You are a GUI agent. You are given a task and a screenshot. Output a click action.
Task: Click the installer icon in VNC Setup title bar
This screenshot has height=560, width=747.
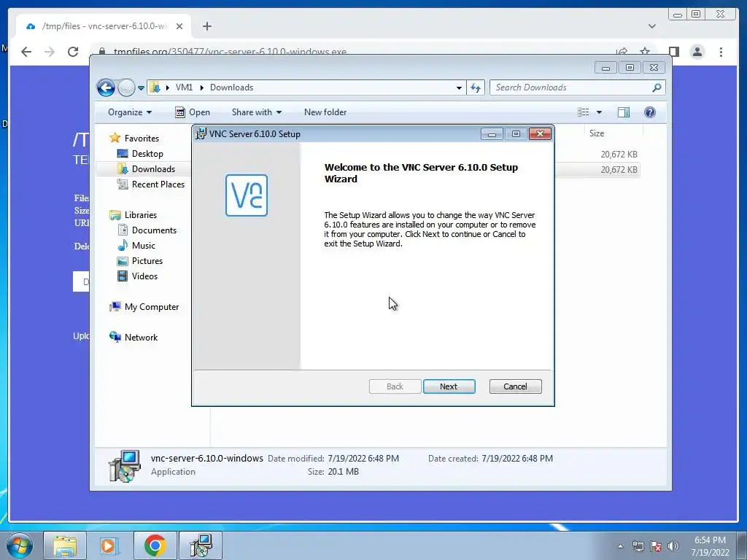pos(201,134)
